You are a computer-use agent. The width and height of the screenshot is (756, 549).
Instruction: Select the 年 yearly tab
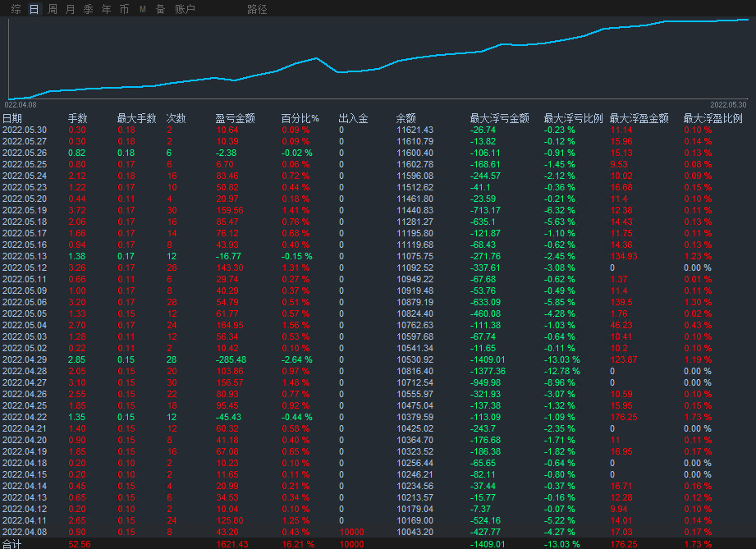106,9
